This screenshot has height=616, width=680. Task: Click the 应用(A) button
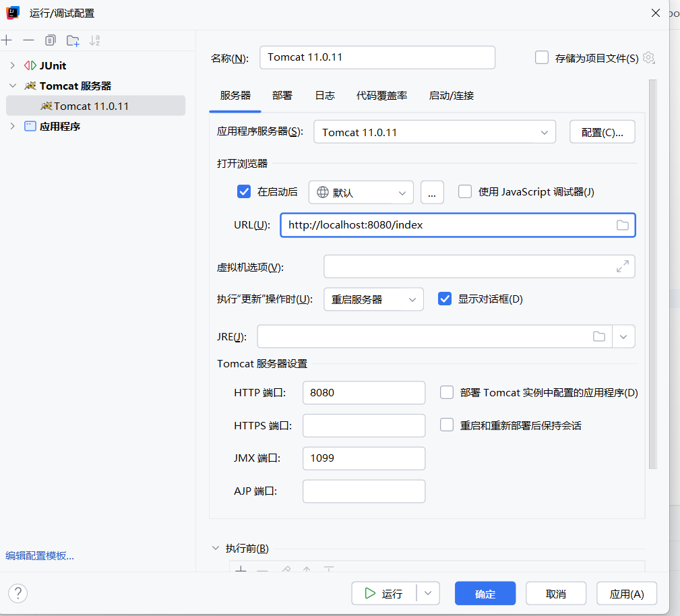pyautogui.click(x=627, y=593)
